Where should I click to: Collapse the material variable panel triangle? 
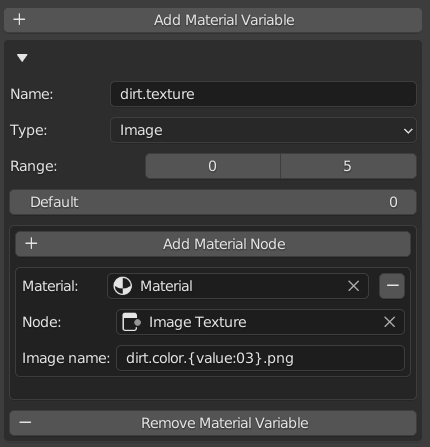(22, 58)
